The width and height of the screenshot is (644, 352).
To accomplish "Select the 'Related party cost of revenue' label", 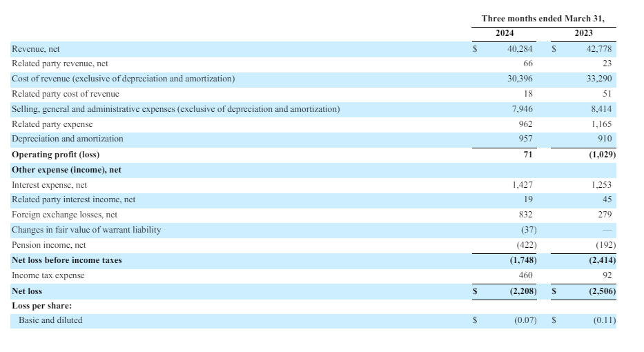I will 66,94.
